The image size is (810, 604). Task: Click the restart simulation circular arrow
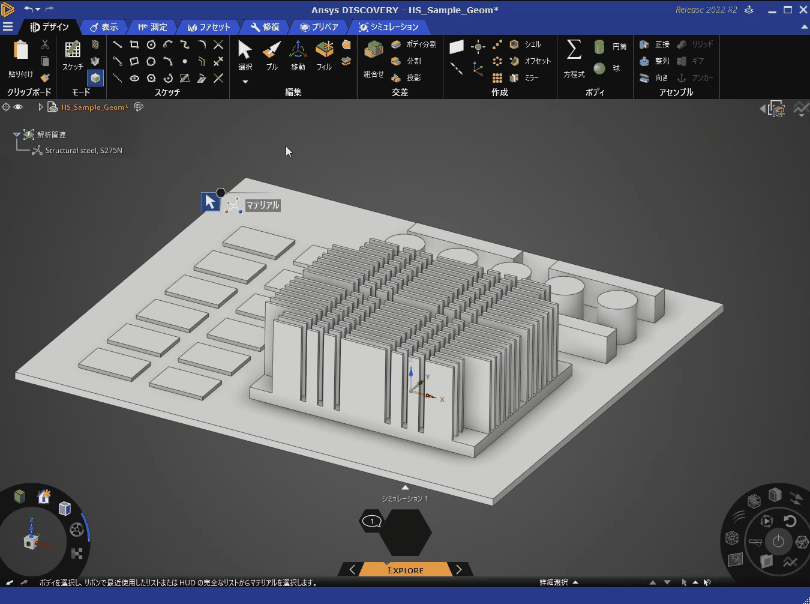pos(789,520)
